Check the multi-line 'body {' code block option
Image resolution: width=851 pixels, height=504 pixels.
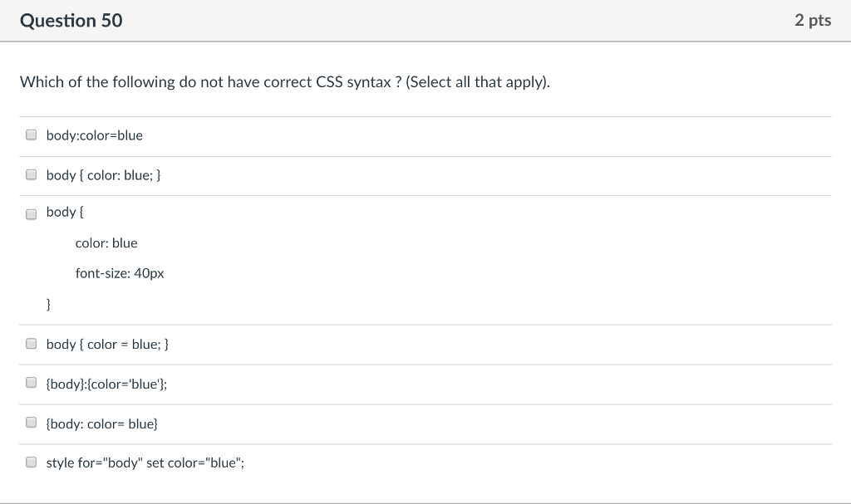tap(31, 213)
